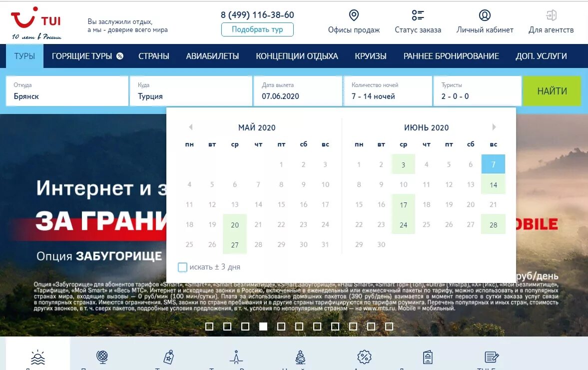Click the percent badge next to Горящие туры
Image resolution: width=588 pixels, height=370 pixels.
[120, 56]
